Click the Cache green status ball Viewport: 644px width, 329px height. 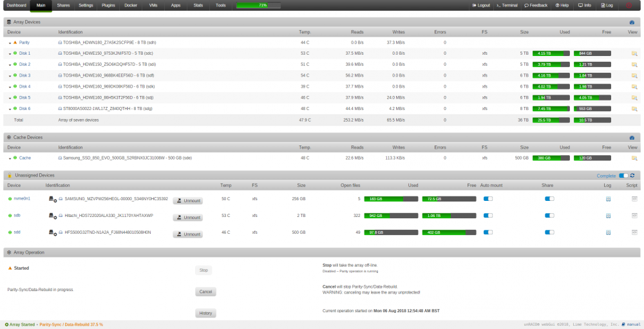coord(15,158)
